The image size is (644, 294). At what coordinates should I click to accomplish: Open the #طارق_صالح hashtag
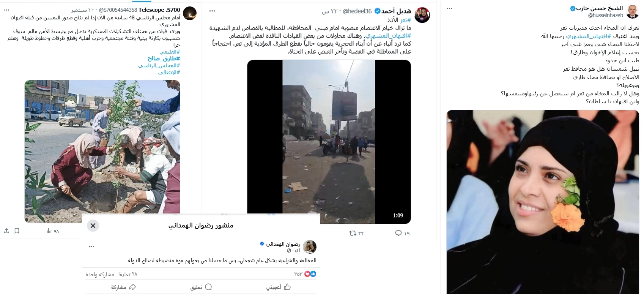click(x=164, y=58)
